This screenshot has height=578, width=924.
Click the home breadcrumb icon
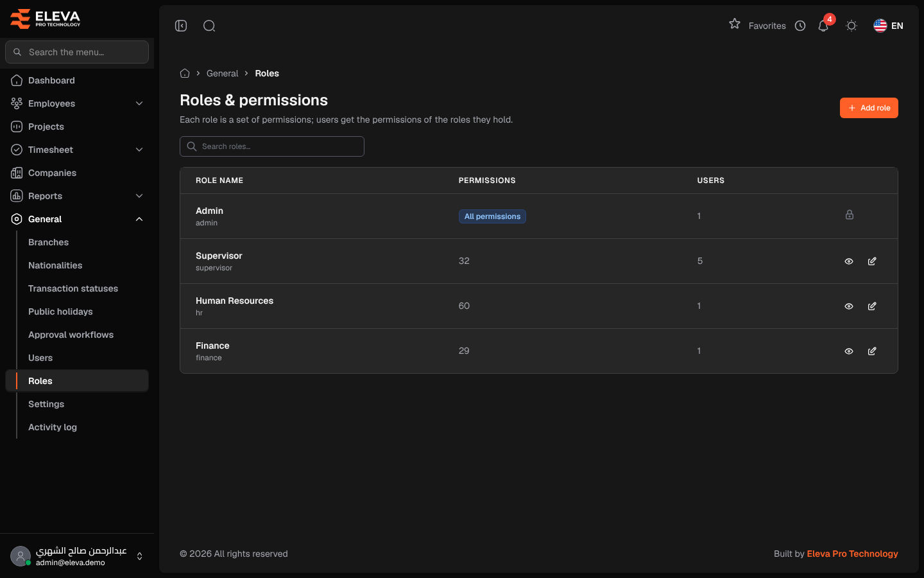(185, 73)
